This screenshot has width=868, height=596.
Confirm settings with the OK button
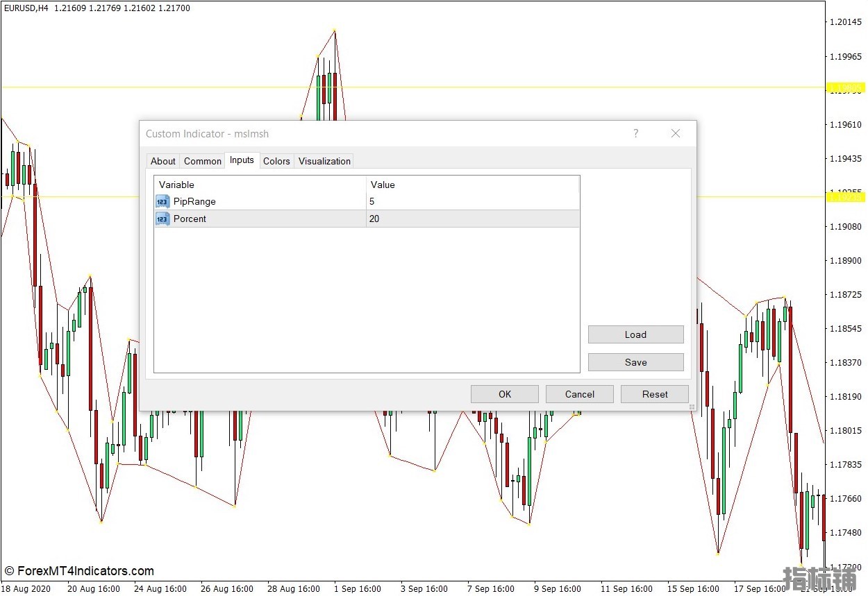[x=505, y=394]
